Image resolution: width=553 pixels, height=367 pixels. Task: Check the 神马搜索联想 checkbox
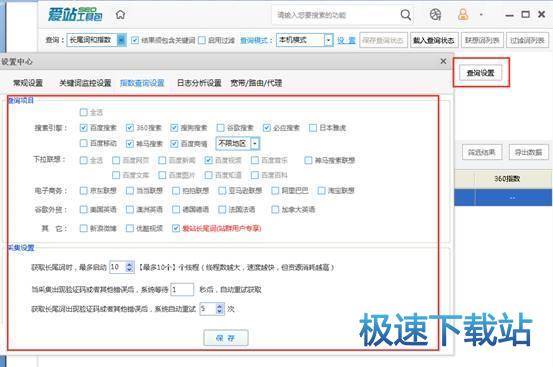coord(308,160)
